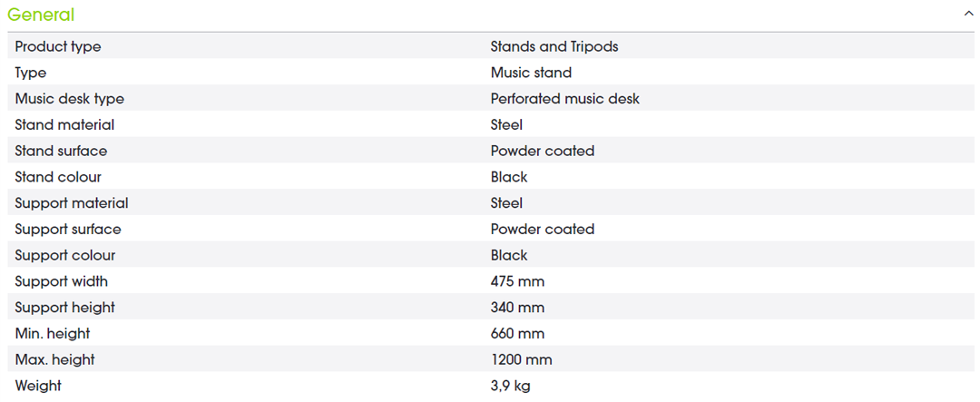Click the Support surface label
Screen dimensions: 980x402
(x=68, y=230)
